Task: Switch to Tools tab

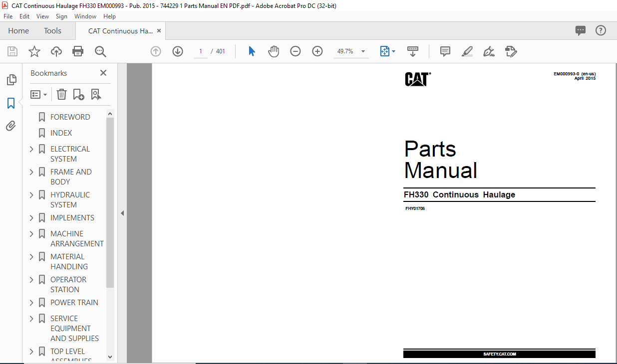Action: point(52,31)
